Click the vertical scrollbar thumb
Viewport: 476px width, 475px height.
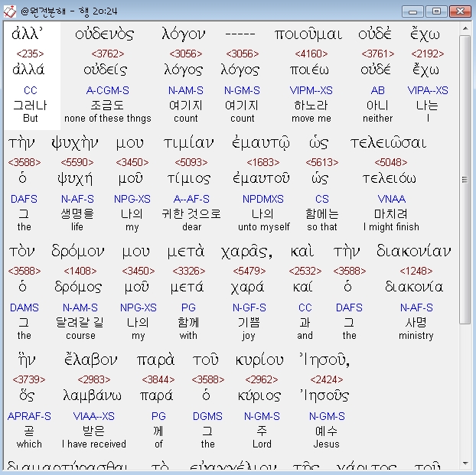tap(465, 180)
